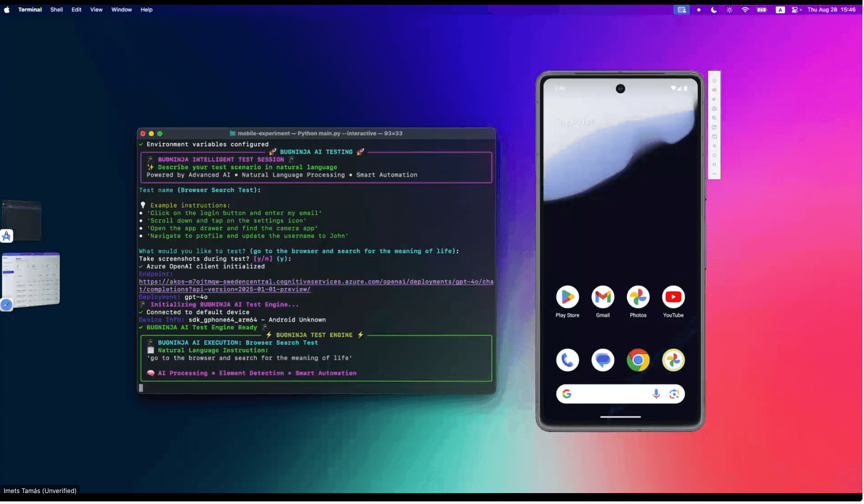Click the emulator volume up icon

point(715,90)
